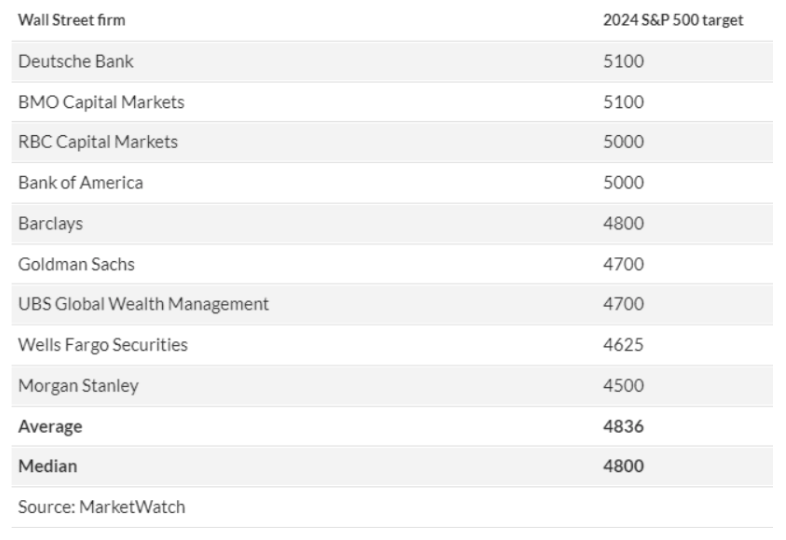Select the Goldman Sachs firm name
This screenshot has height=540, width=786.
(76, 264)
